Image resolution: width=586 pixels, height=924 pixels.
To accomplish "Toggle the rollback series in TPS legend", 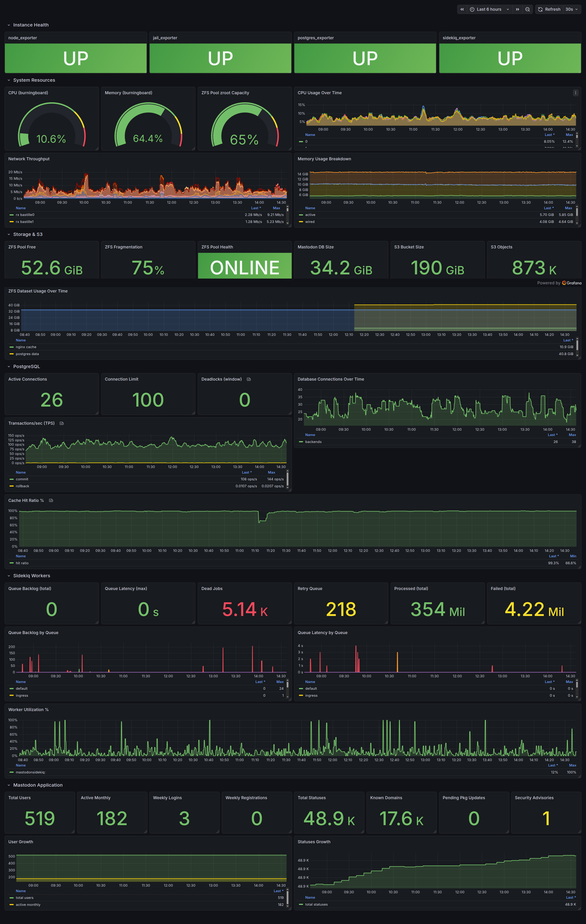I will click(x=22, y=486).
